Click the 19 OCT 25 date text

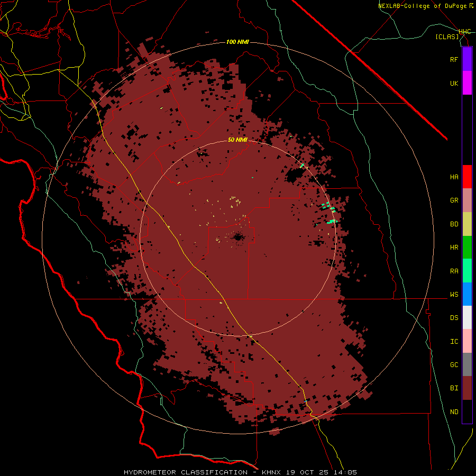tap(308, 472)
